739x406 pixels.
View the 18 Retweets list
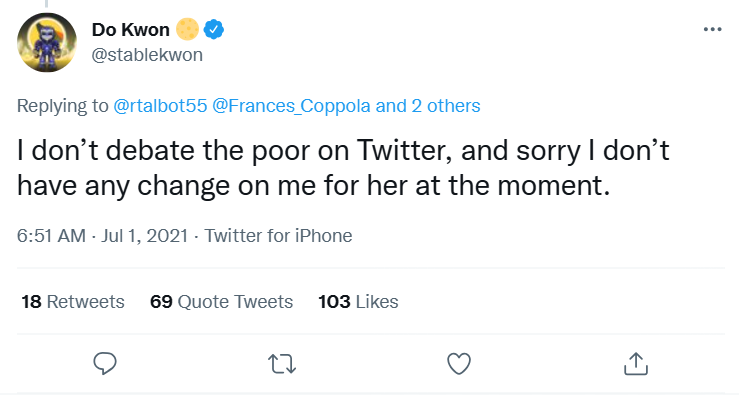coord(72,301)
